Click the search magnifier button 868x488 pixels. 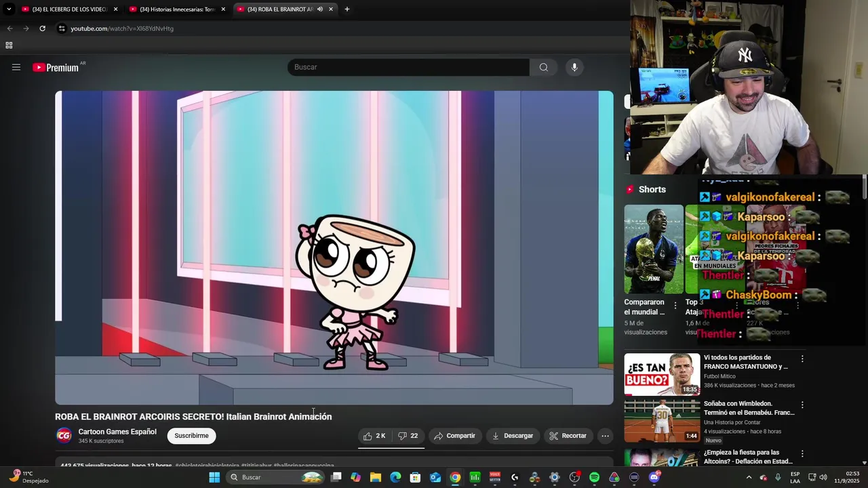(x=543, y=67)
